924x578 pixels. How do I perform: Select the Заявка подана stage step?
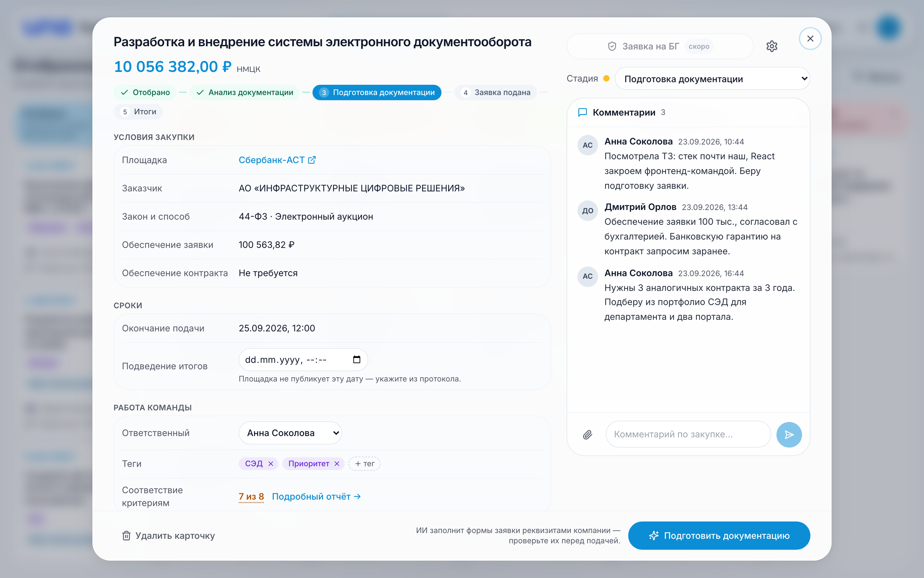click(496, 92)
